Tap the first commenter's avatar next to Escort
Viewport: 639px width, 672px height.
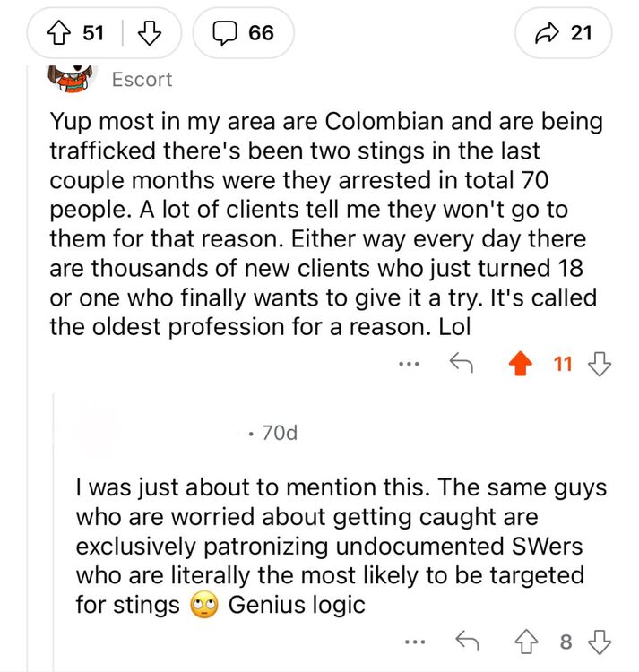70,79
